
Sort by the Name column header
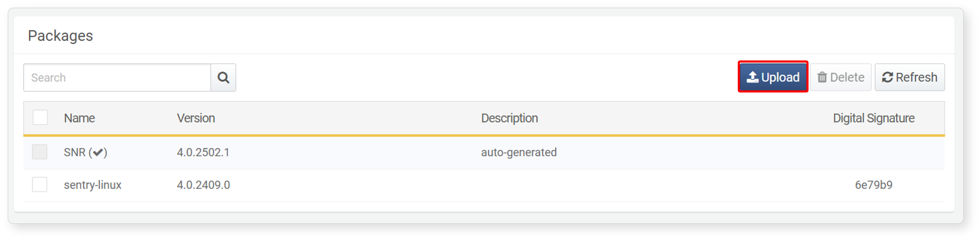79,118
